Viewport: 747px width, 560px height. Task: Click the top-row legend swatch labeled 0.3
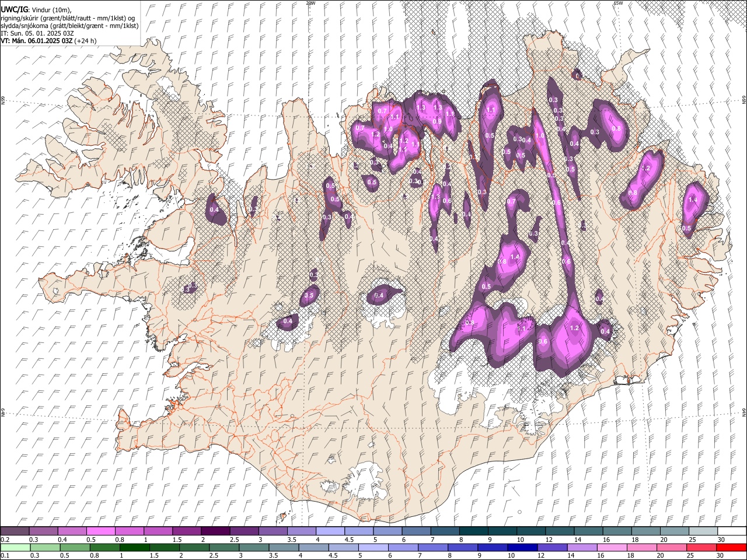(43, 531)
